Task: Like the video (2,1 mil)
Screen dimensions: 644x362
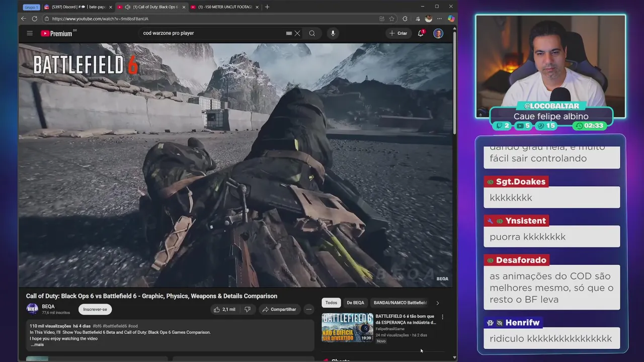Action: pyautogui.click(x=224, y=309)
